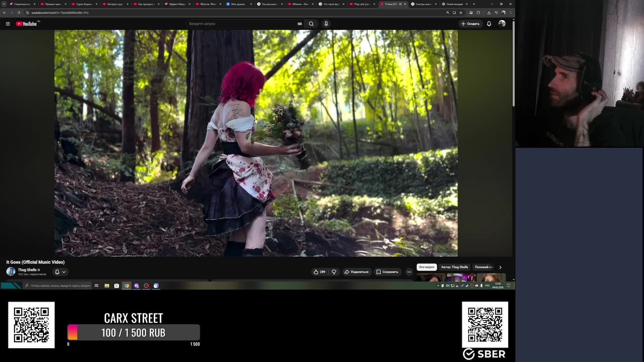
Task: Click the YouTube logo home link
Action: click(26, 24)
